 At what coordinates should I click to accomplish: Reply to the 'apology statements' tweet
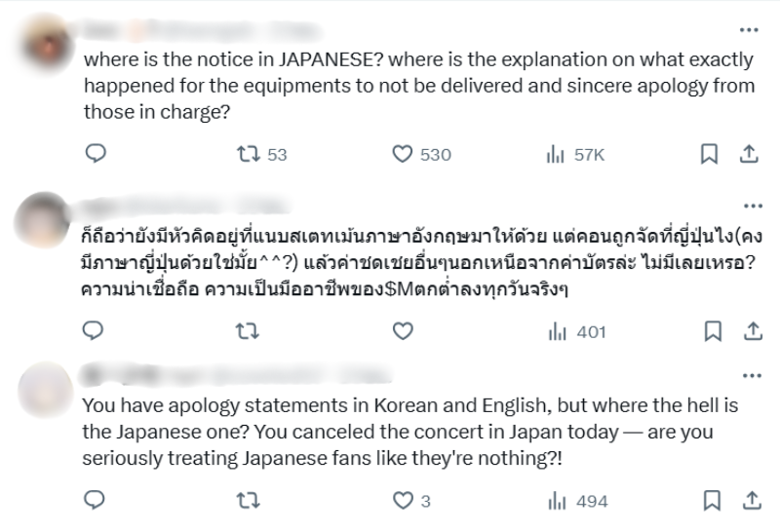point(95,501)
